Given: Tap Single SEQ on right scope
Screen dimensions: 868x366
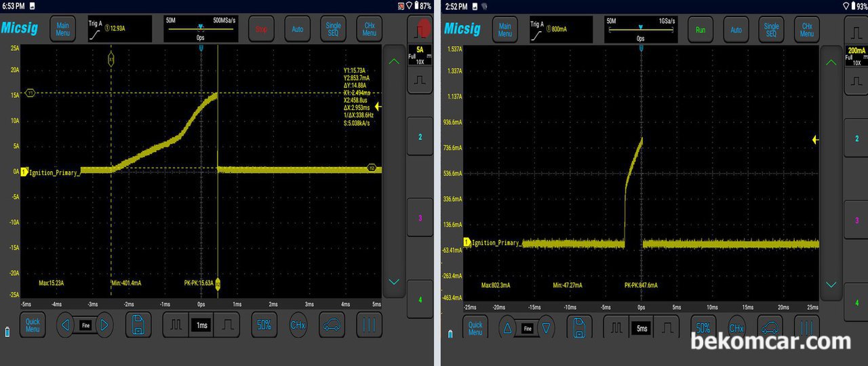Looking at the screenshot, I should [772, 30].
